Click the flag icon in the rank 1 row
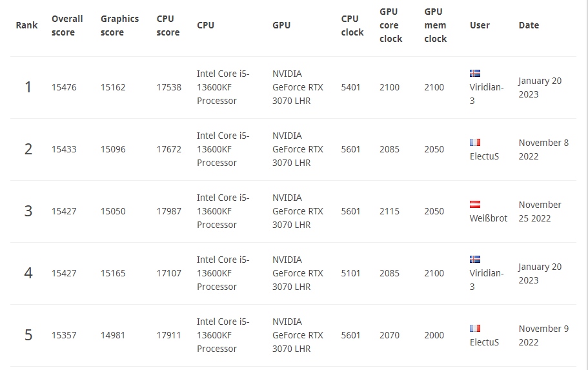 click(475, 74)
